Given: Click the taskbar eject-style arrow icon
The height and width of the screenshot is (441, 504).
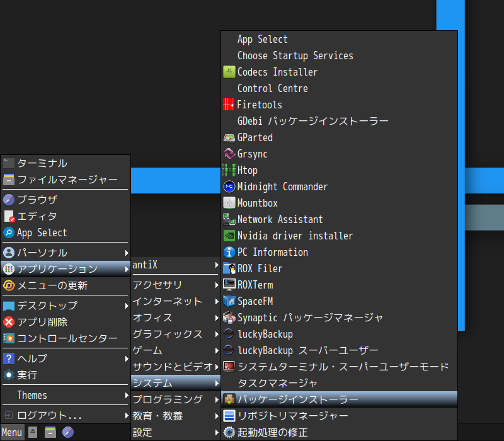Looking at the screenshot, I should click(x=33, y=432).
